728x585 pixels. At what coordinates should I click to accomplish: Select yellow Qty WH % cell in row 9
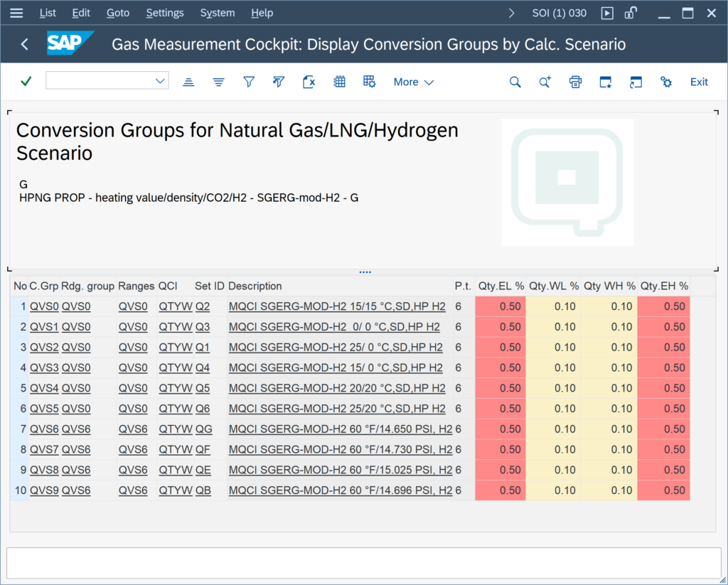[x=609, y=470]
